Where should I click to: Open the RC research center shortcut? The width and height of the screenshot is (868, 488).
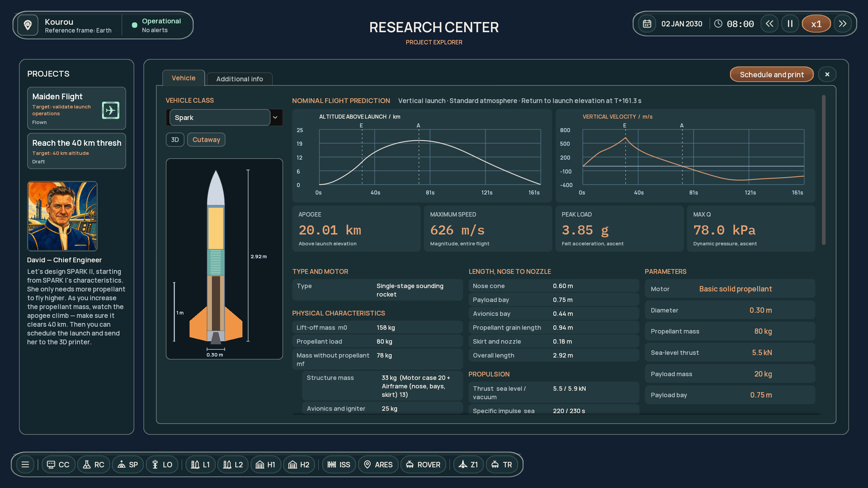(94, 464)
